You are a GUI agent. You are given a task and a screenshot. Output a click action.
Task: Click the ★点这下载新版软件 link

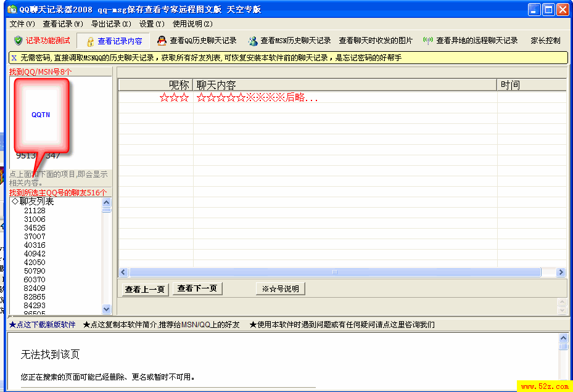coord(42,324)
